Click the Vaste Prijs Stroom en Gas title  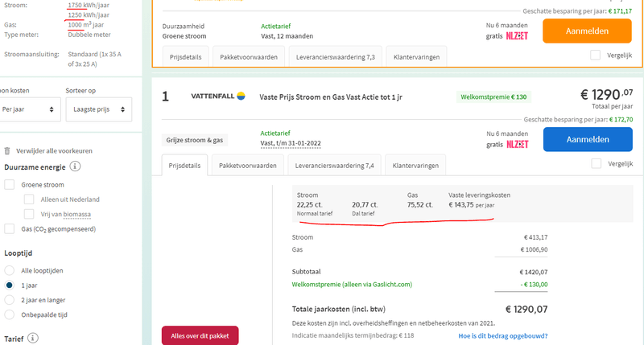coord(331,97)
